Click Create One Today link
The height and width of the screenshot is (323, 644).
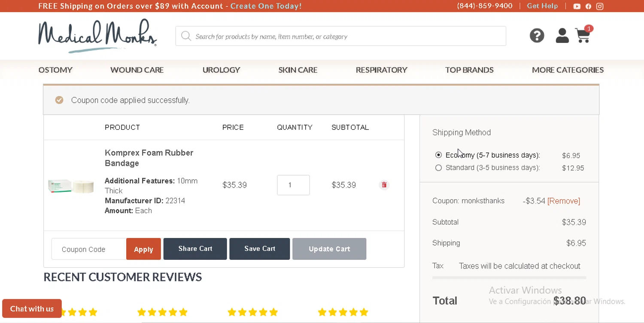coord(266,6)
